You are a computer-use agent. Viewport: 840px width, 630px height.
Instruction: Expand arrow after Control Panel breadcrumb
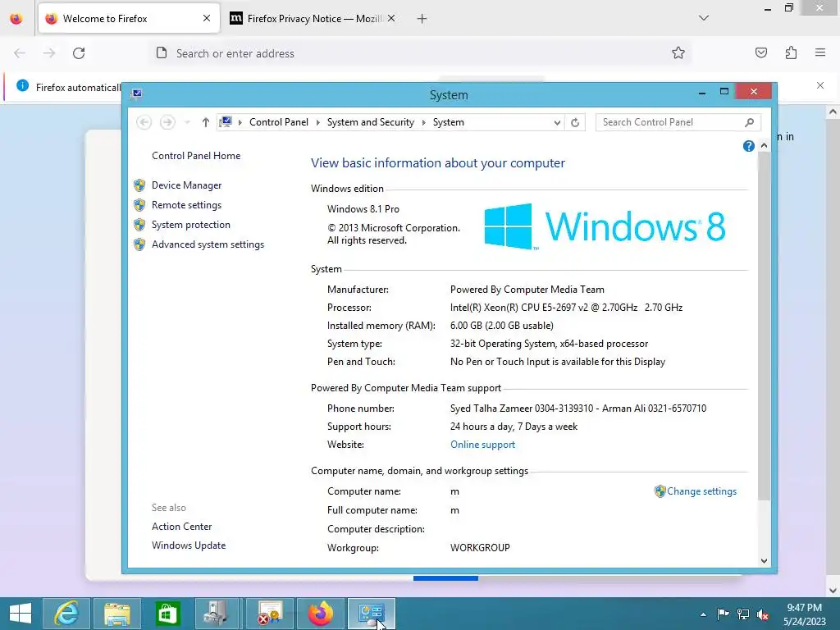pos(317,123)
